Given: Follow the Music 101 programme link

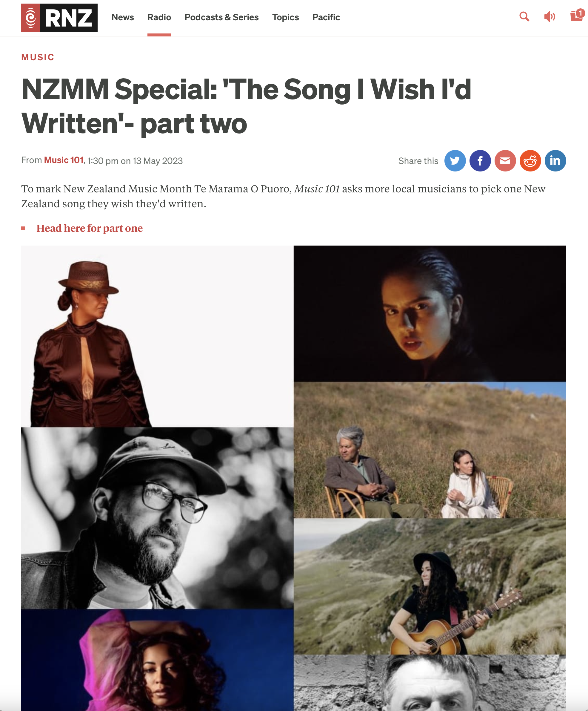Looking at the screenshot, I should (x=64, y=160).
